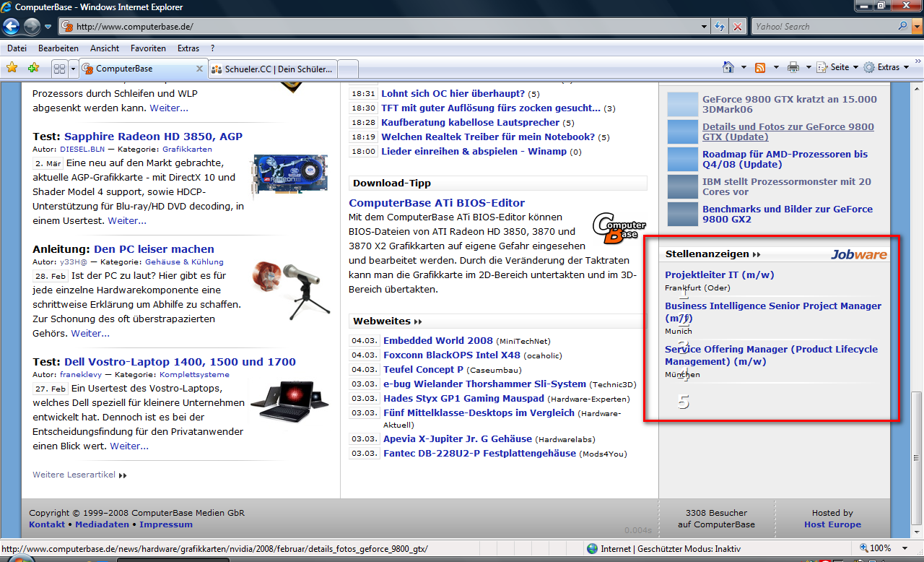Screen dimensions: 924x562
Task: Click the search magnifier icon
Action: [x=903, y=26]
